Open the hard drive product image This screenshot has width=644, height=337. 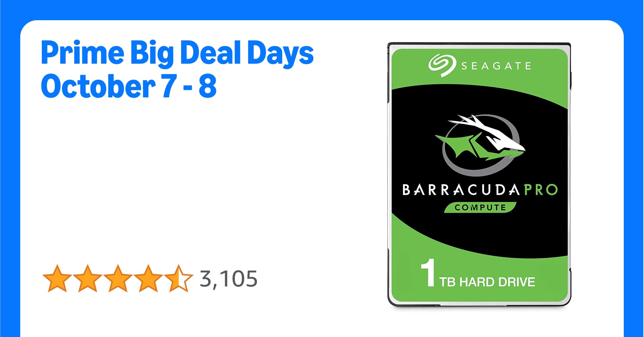(x=479, y=175)
